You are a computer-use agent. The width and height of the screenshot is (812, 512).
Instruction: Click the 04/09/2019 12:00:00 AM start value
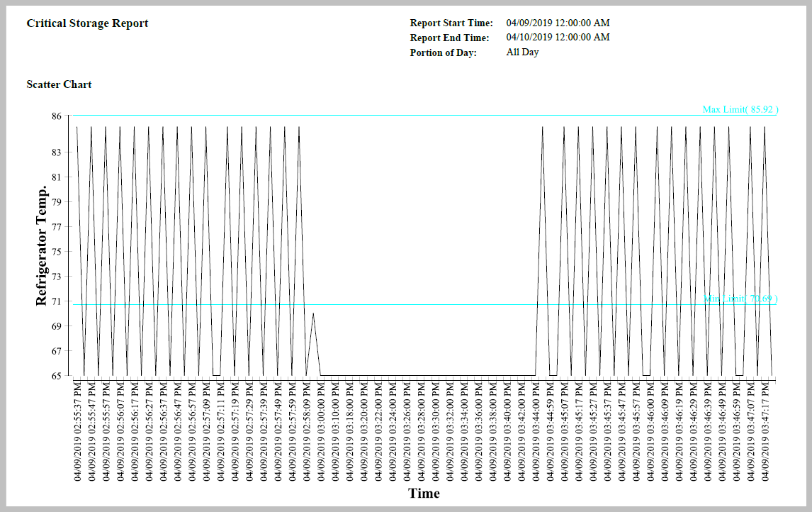(x=558, y=23)
